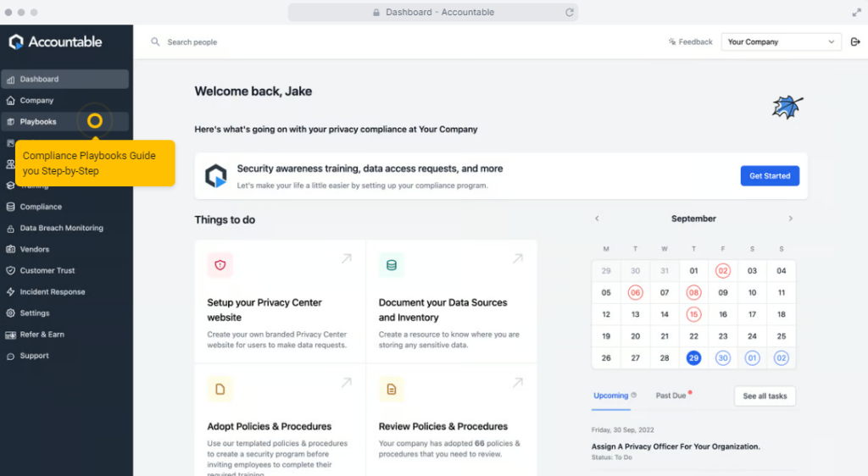Select circled September 02 on calendar
Image resolution: width=868 pixels, height=476 pixels.
(722, 271)
